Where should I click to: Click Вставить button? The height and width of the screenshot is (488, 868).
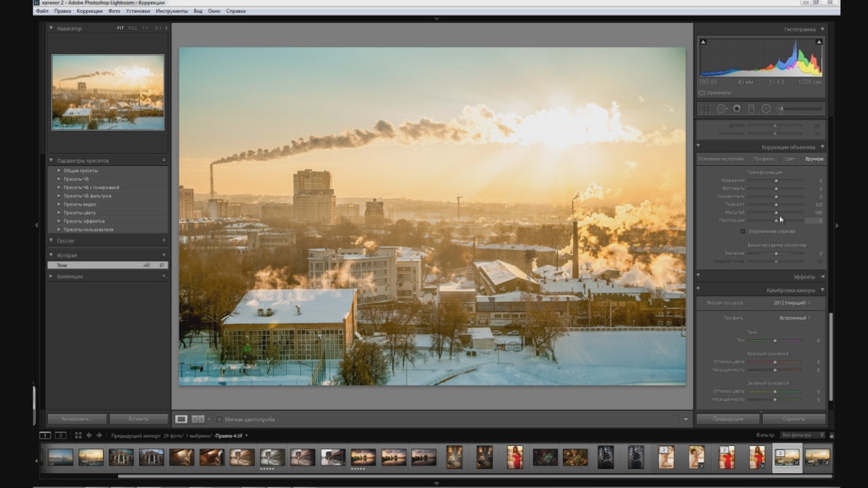coord(139,419)
